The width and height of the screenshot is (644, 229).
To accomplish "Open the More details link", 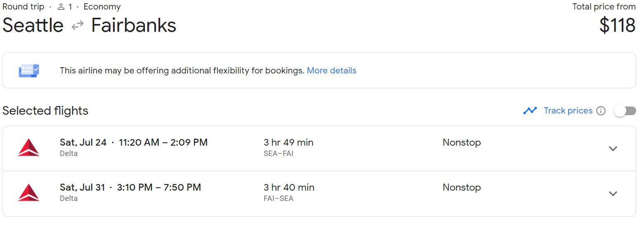I will [332, 71].
